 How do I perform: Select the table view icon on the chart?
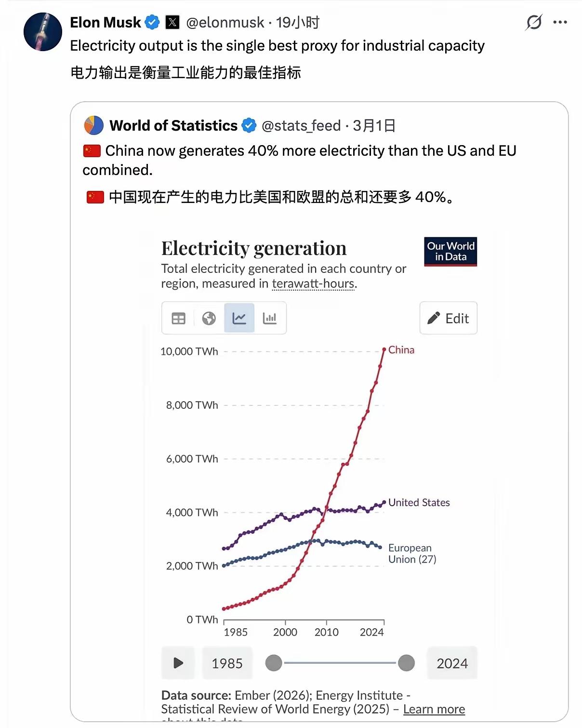pos(178,318)
